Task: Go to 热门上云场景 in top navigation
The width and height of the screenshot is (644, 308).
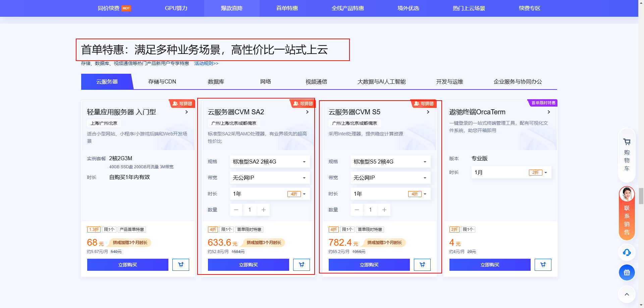Action: point(469,8)
